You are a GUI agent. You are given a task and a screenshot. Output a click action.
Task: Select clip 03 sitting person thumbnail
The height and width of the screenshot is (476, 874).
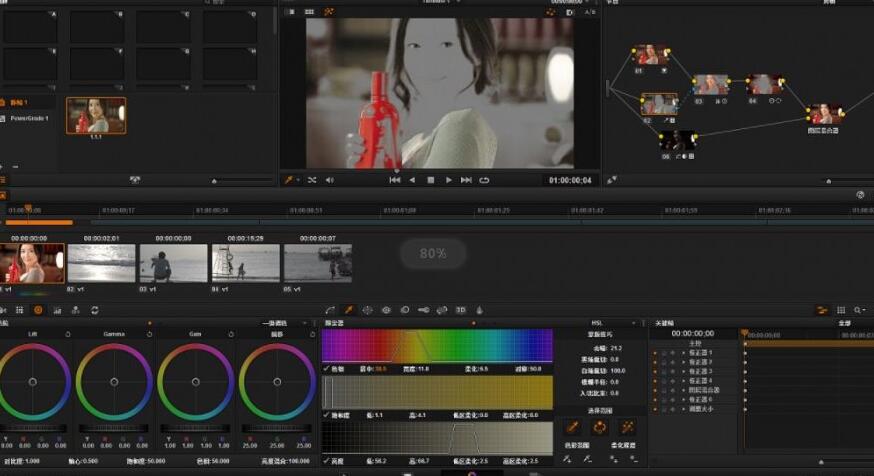tap(173, 263)
